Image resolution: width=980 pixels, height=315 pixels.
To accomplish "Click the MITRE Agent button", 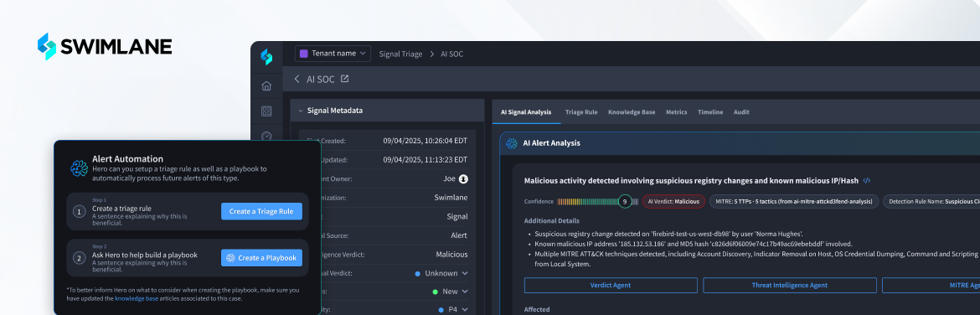I will click(931, 285).
